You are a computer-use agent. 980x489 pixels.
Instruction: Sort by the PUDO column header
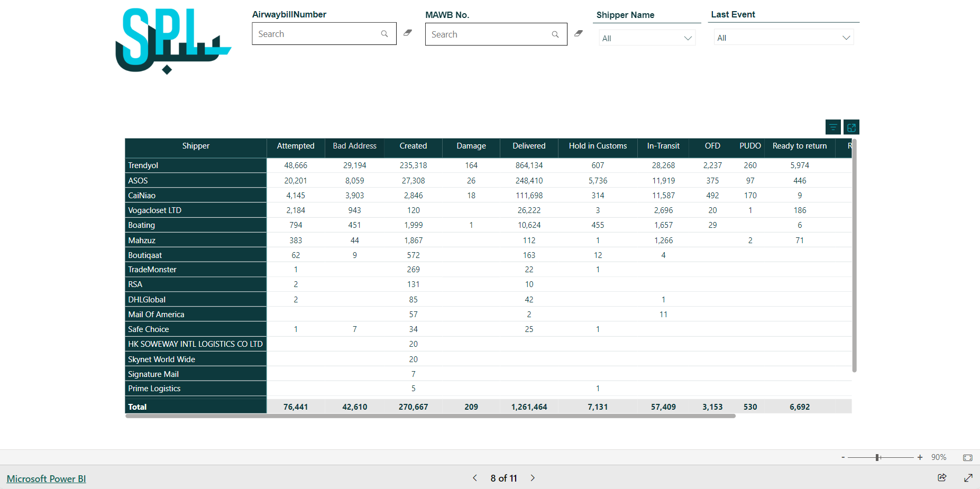pyautogui.click(x=750, y=146)
